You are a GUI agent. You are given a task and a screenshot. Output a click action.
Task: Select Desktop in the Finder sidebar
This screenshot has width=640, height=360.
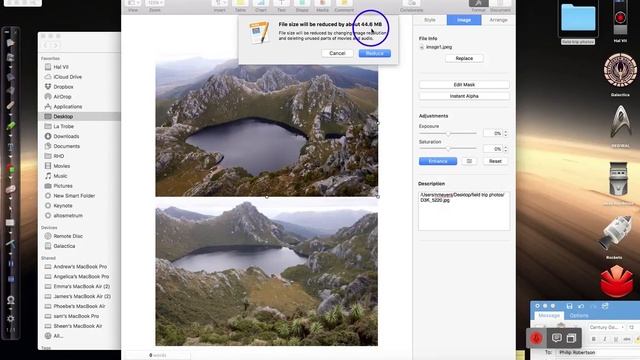pos(79,116)
